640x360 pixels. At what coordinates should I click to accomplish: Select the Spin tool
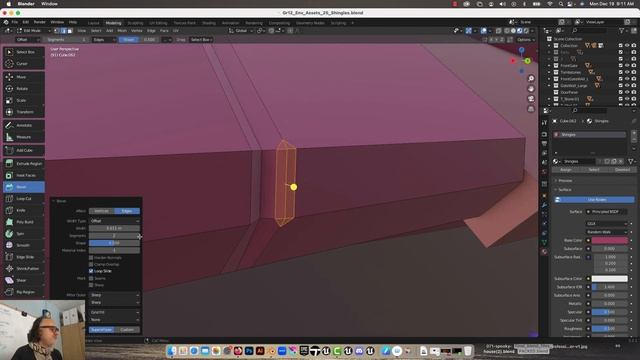coord(24,233)
